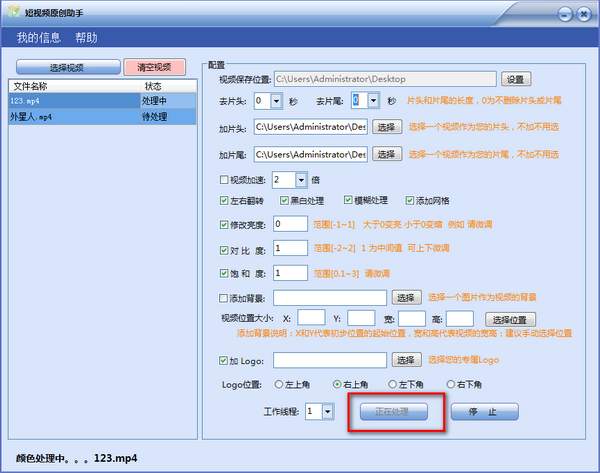Click the 选择视频 button
This screenshot has width=600, height=473.
[x=67, y=67]
